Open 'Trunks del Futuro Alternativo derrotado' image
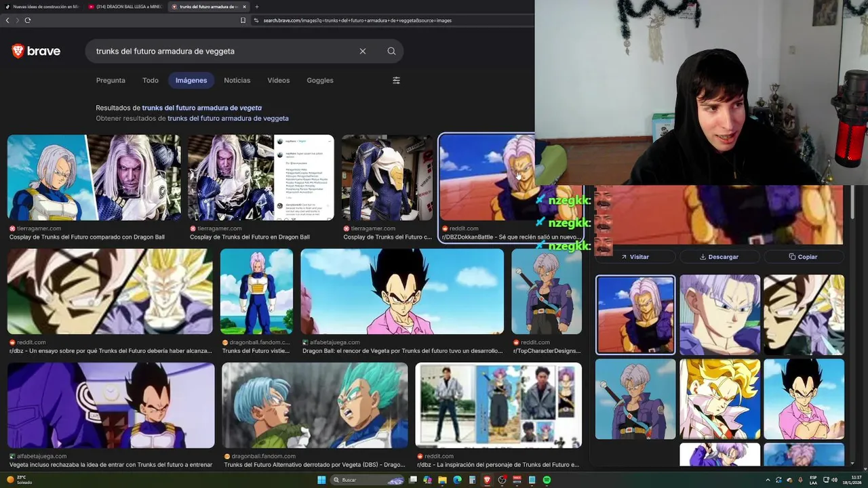The image size is (868, 488). [315, 405]
